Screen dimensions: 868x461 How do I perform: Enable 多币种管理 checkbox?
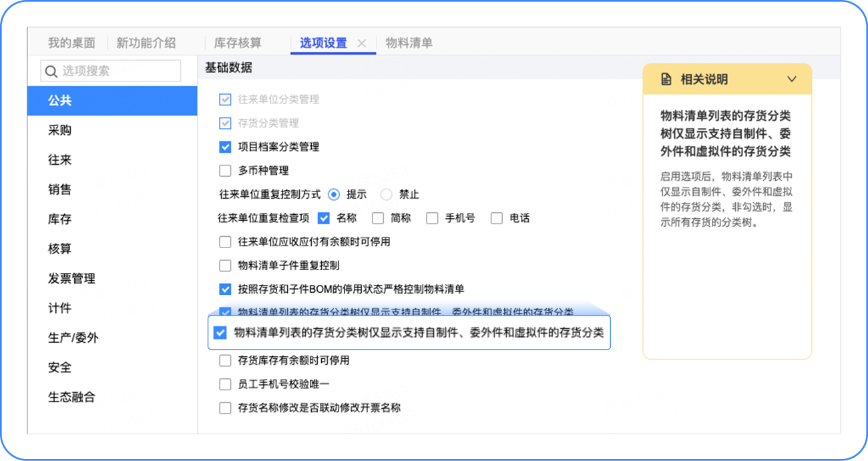click(x=225, y=171)
